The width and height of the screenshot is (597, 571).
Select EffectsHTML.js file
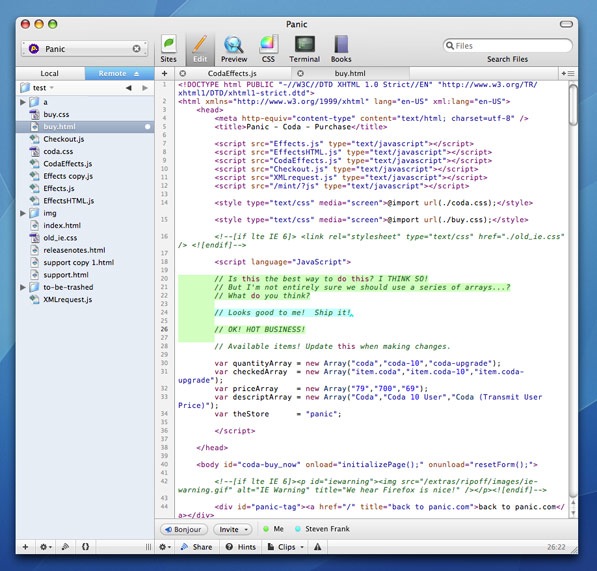[x=85, y=201]
